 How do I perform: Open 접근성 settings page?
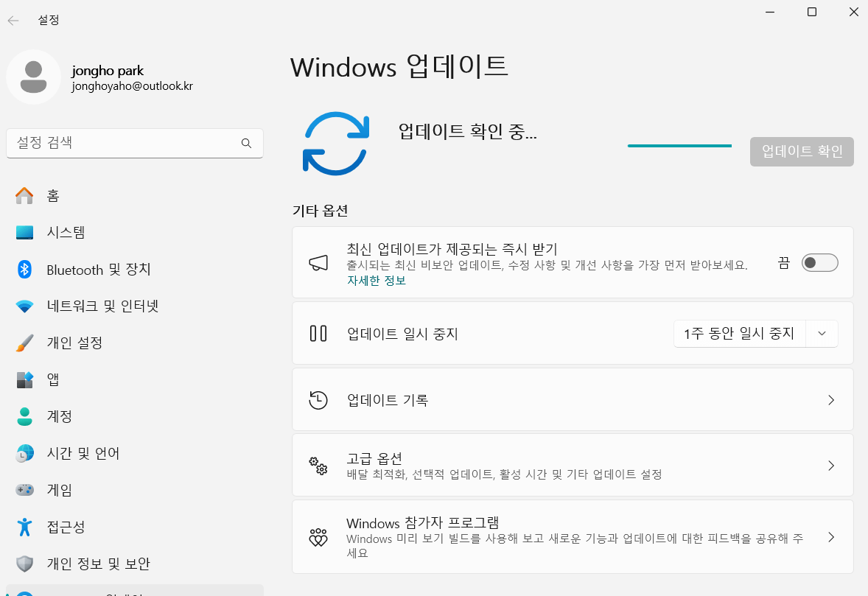(135, 527)
